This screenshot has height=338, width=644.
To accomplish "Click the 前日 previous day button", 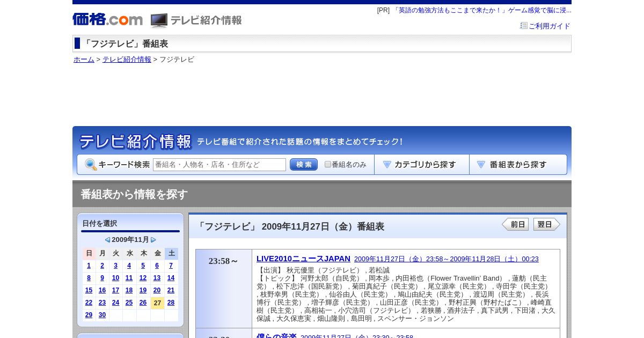I will pyautogui.click(x=515, y=224).
